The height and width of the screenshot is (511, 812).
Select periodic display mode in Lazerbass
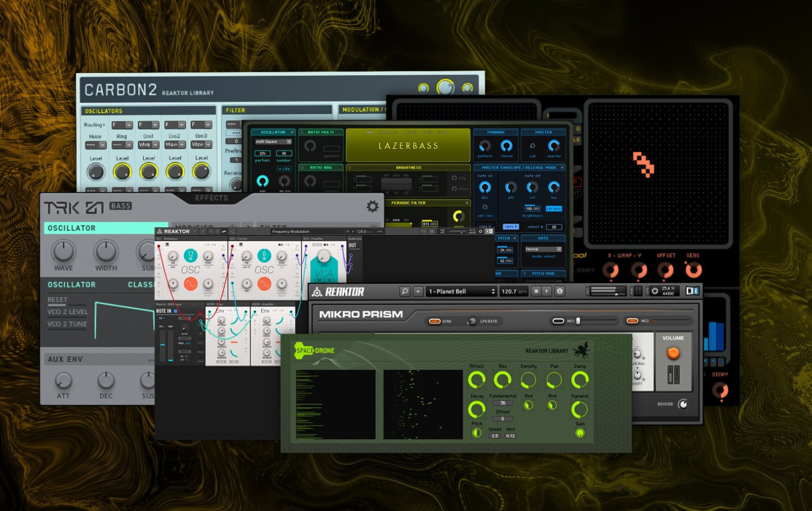tap(410, 132)
